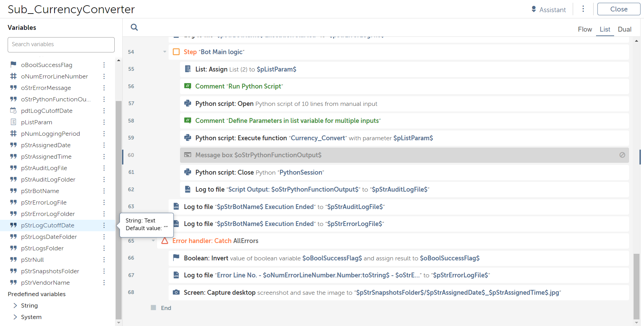Open options menu for pStrBotName variable
The height and width of the screenshot is (326, 644).
coord(104,191)
